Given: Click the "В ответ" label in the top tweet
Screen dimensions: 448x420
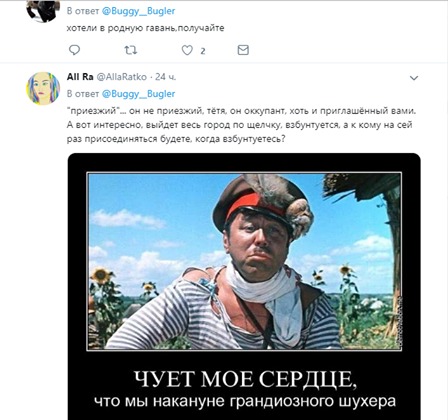Looking at the screenshot, I should (83, 11).
